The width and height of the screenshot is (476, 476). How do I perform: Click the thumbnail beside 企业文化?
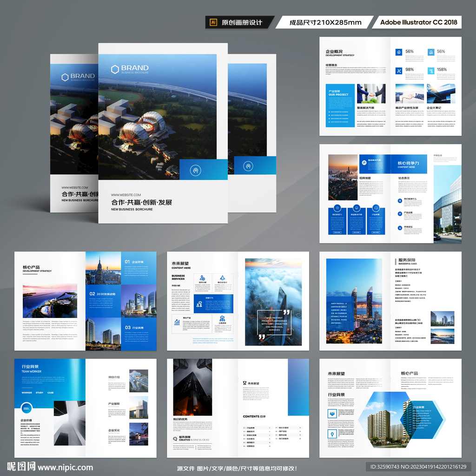[x=139, y=434]
